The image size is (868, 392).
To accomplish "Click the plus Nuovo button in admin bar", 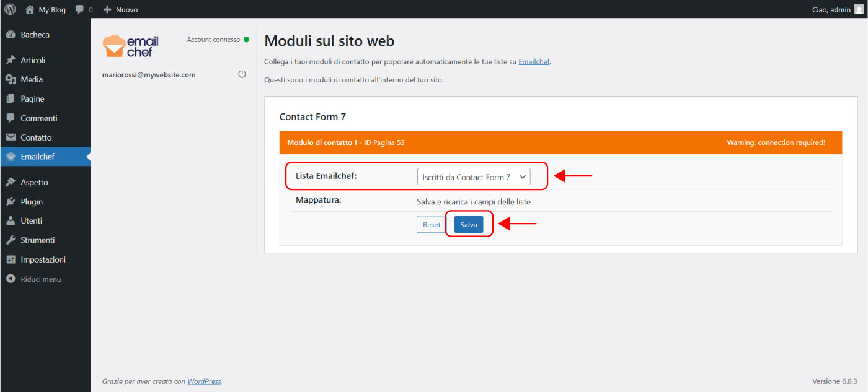I will pos(120,9).
